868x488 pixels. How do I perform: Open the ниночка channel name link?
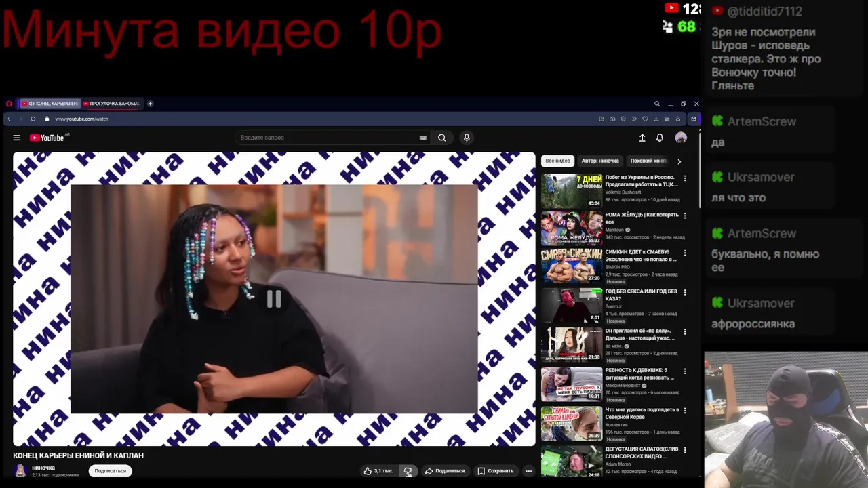pyautogui.click(x=43, y=468)
